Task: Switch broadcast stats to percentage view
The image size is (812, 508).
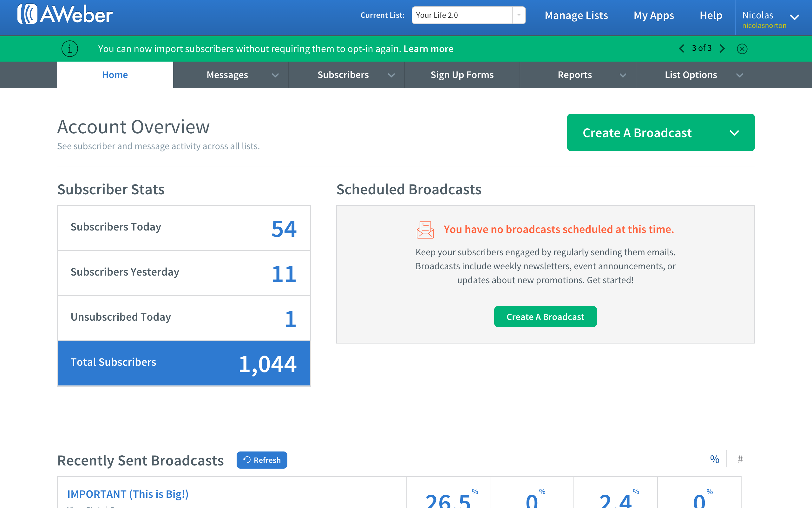Action: coord(714,459)
